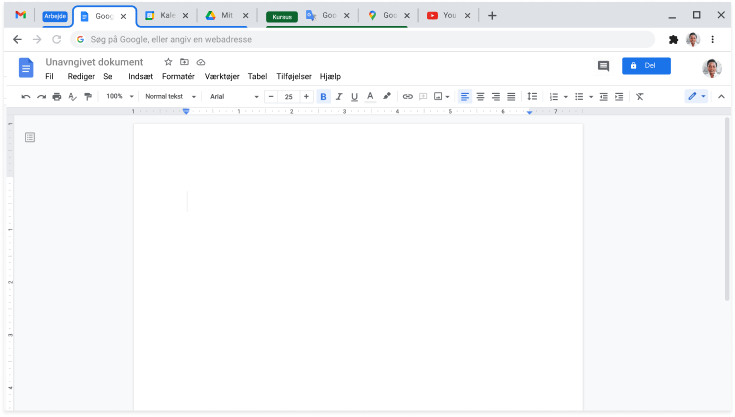The image size is (735, 417).
Task: Open editing mode pencil dropdown
Action: [x=697, y=97]
